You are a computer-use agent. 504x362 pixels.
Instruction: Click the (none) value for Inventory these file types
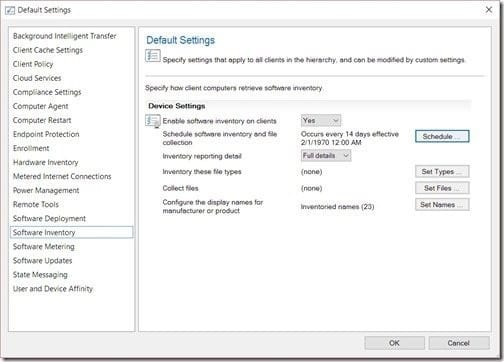(x=311, y=172)
